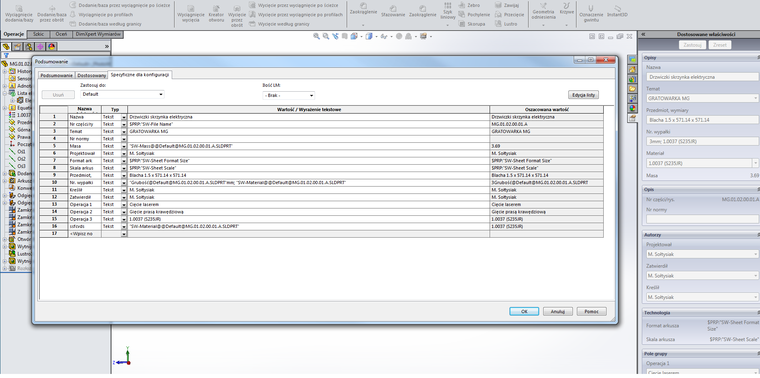Open type dropdown for Kreślił row

click(124, 190)
